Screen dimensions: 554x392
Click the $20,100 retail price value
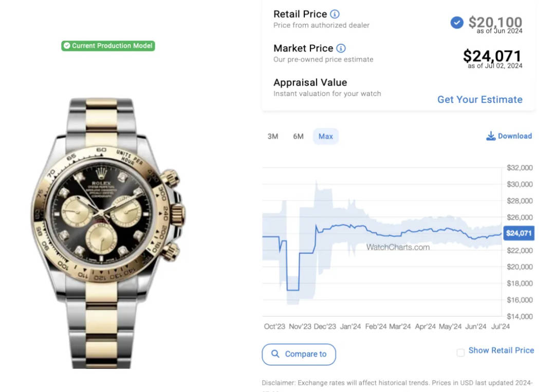pos(495,22)
